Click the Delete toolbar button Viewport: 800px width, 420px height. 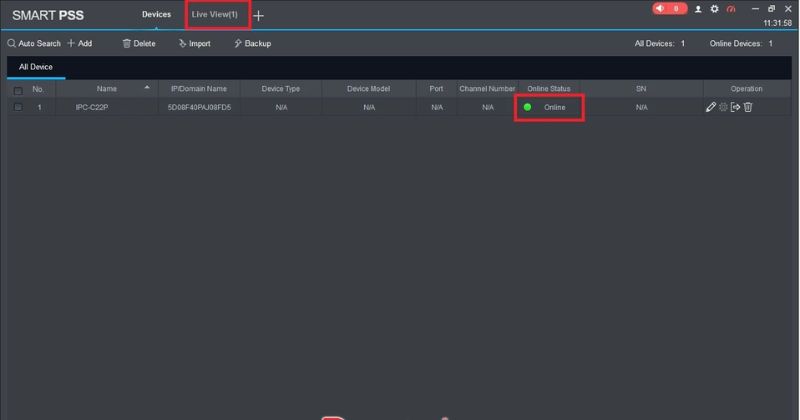(x=139, y=43)
